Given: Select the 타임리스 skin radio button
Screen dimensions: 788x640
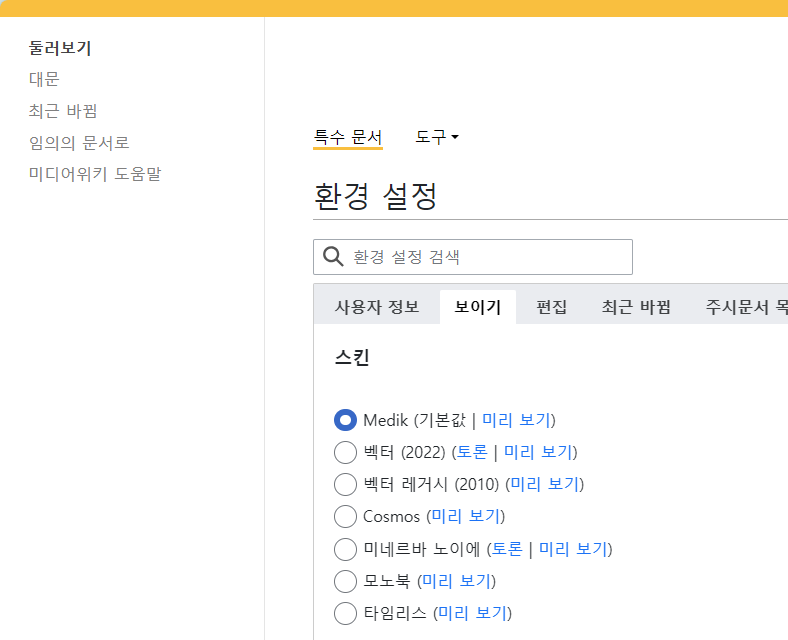Looking at the screenshot, I should pyautogui.click(x=345, y=613).
